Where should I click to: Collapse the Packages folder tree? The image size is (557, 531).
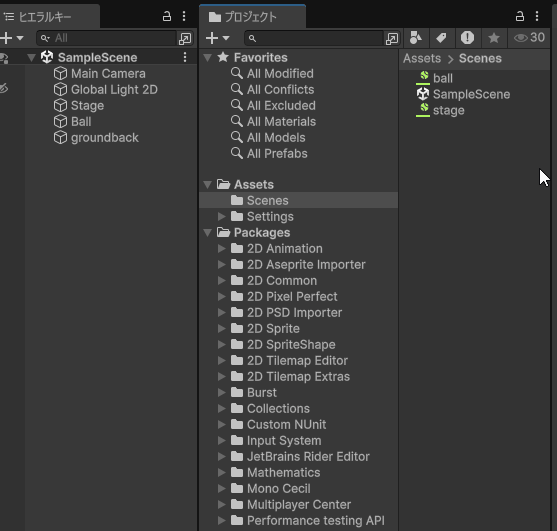(x=207, y=233)
